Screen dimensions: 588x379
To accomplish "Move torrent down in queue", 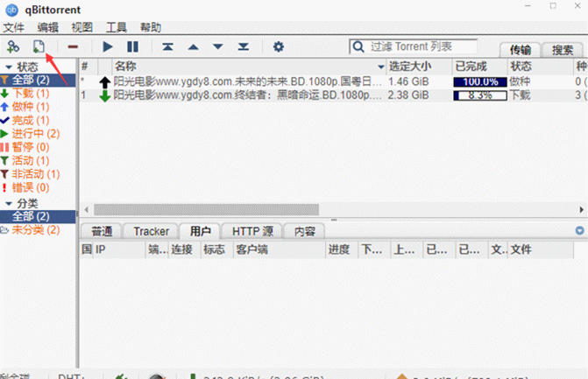I will [217, 46].
